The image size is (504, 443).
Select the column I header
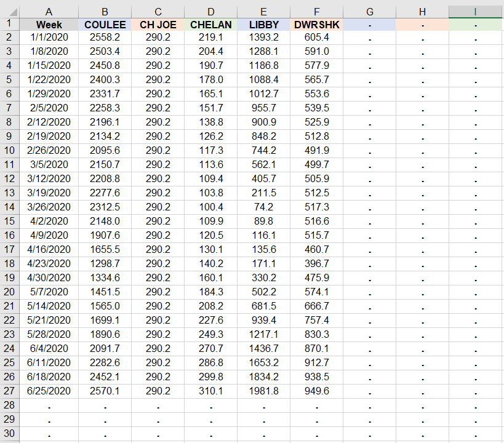[x=476, y=11]
